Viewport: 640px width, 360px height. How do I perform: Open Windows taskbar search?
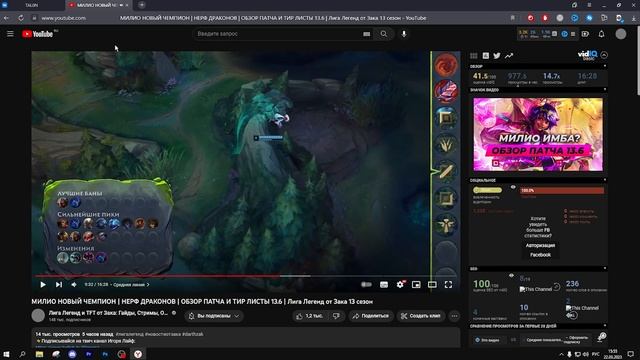pos(22,354)
